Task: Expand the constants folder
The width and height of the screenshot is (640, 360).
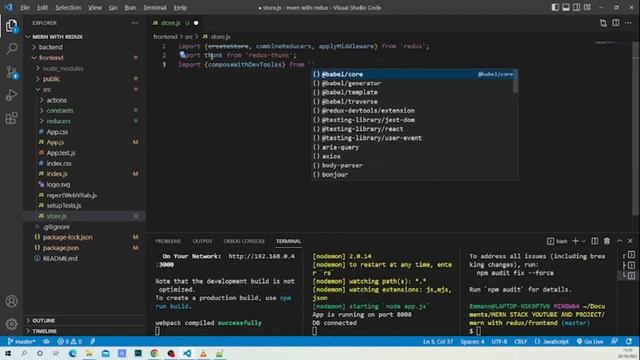Action: coord(60,111)
